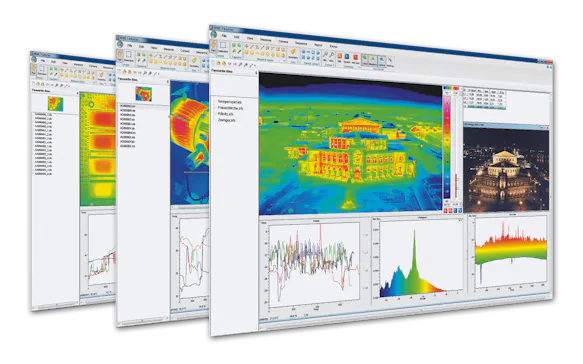This screenshot has height=364, width=583.
Task: Open the Measure menu in the front window
Action: (265, 40)
